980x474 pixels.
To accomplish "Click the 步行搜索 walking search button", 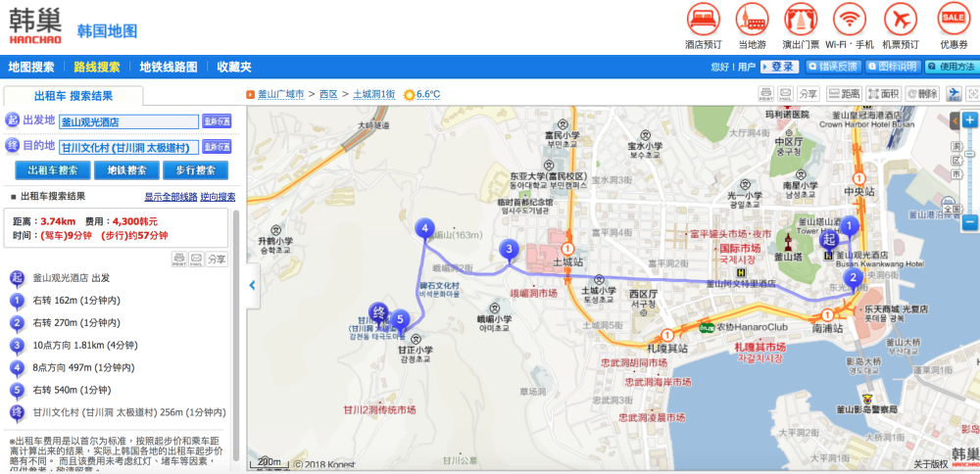I will click(196, 169).
